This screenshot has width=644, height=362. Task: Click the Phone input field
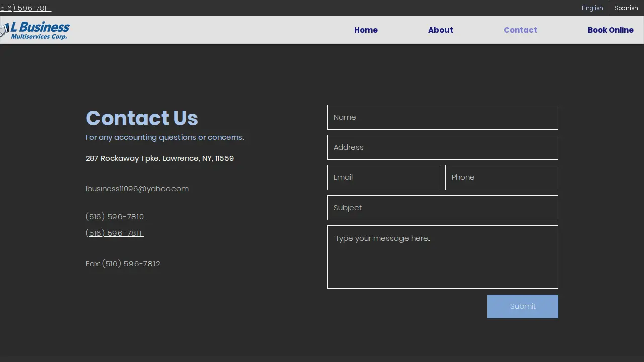(x=502, y=177)
